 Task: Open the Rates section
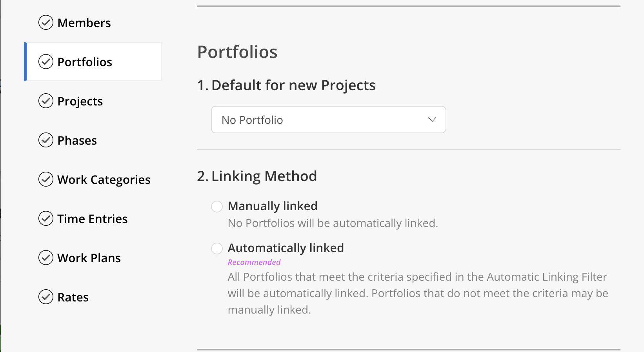tap(73, 297)
